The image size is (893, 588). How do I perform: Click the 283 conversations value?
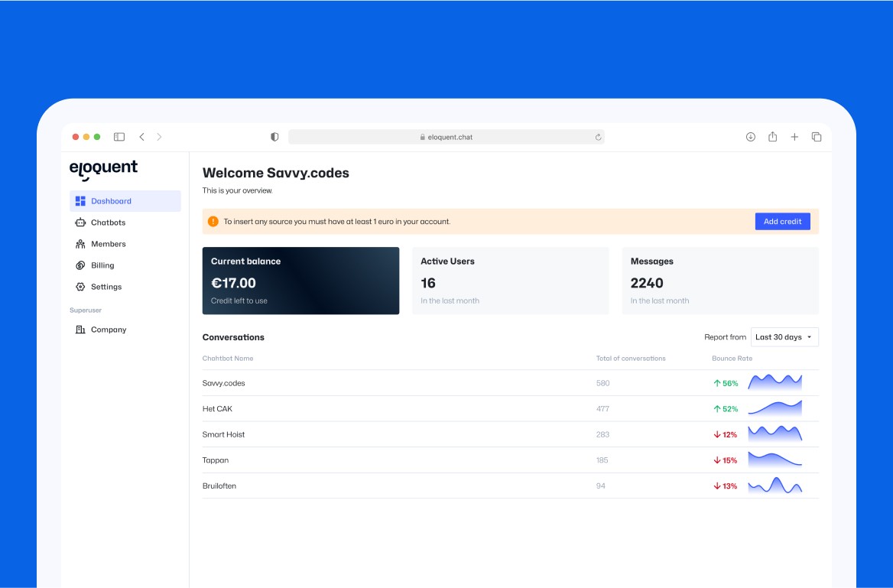click(602, 435)
